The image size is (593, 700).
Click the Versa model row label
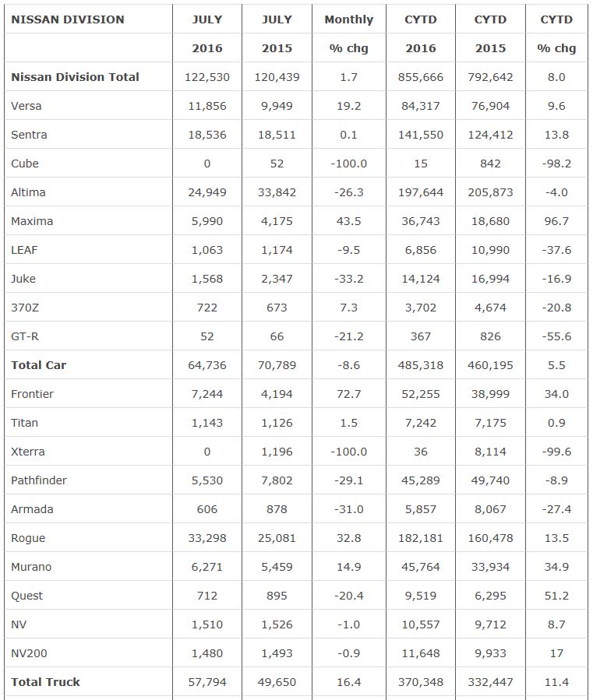point(27,106)
